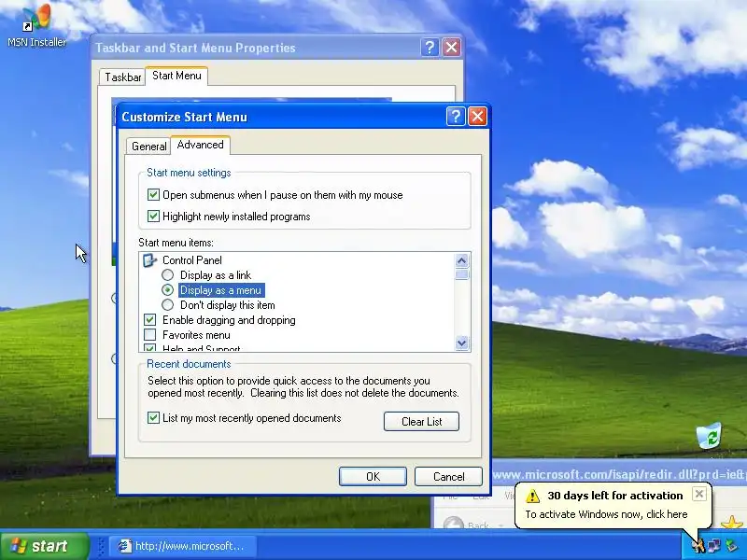Screen dimensions: 747x560
Task: Open the Windows start button
Action: click(x=45, y=546)
